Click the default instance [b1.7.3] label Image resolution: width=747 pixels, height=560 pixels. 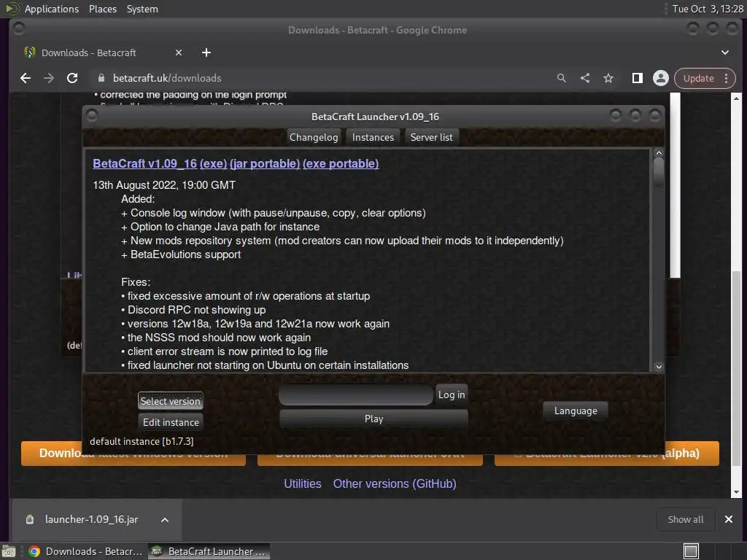pyautogui.click(x=142, y=441)
